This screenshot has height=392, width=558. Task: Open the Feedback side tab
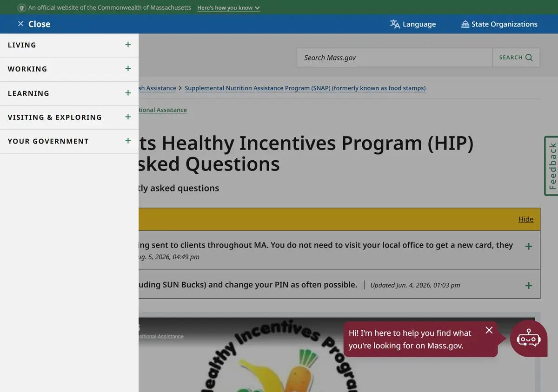pos(551,166)
